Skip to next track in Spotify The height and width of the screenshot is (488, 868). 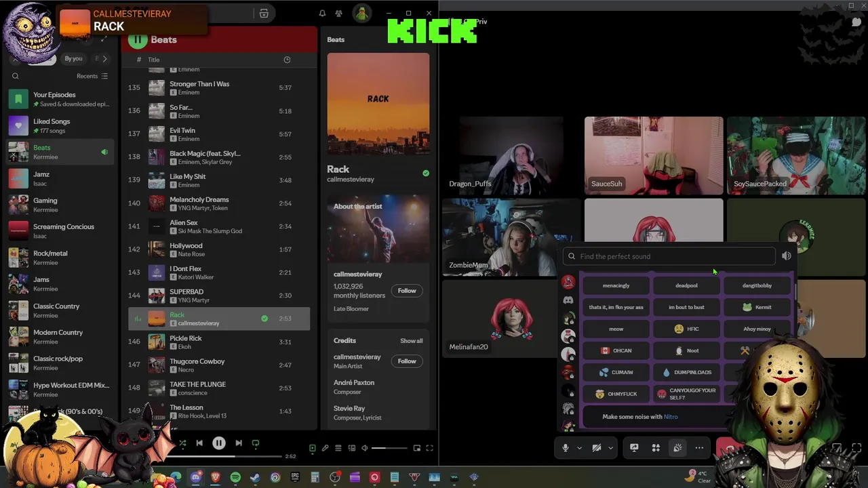[239, 443]
